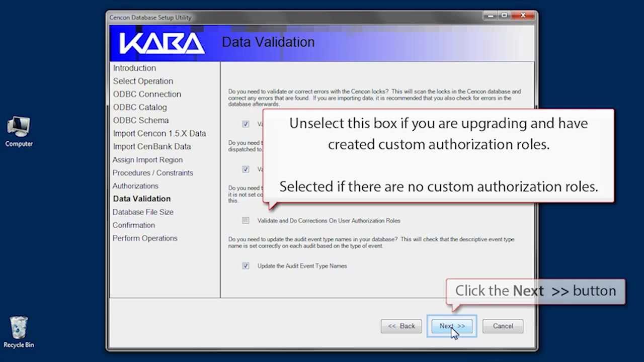Open the ODBC Catalog step
644x362 pixels.
tap(140, 107)
